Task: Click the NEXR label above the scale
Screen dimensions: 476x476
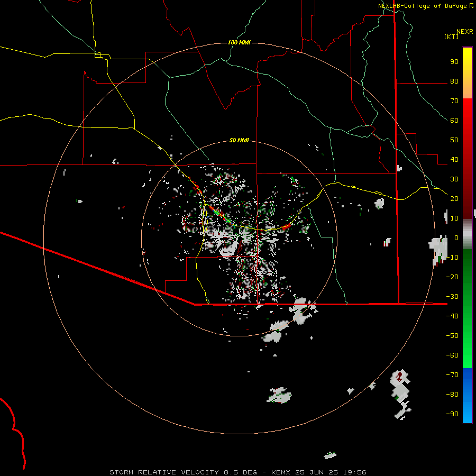Action: (x=464, y=32)
